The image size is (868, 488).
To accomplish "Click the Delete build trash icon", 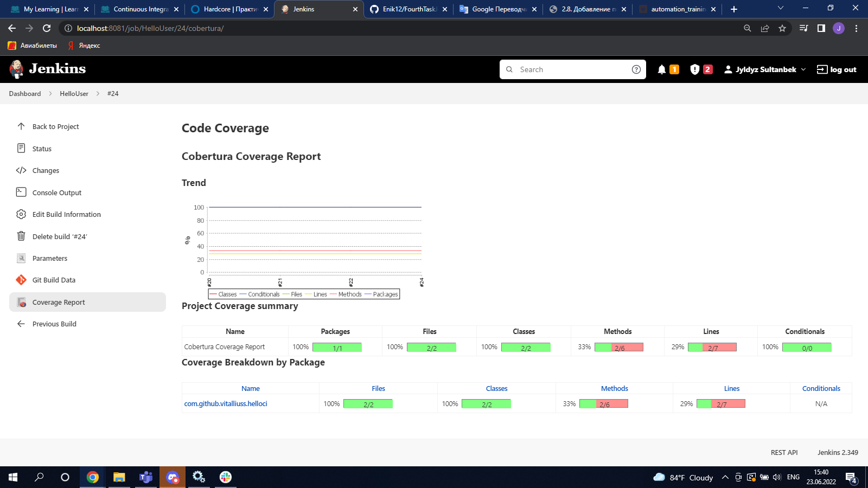I will [21, 236].
